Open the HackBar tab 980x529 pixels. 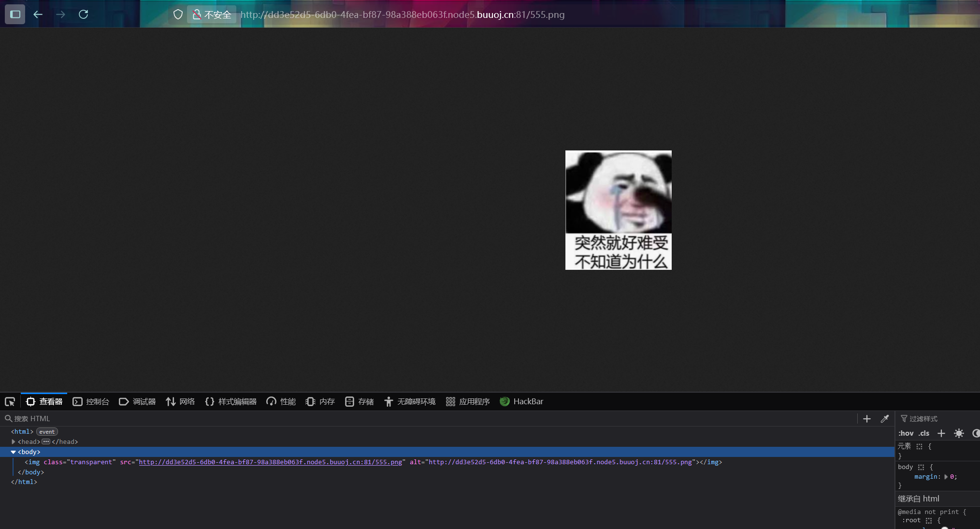click(521, 401)
